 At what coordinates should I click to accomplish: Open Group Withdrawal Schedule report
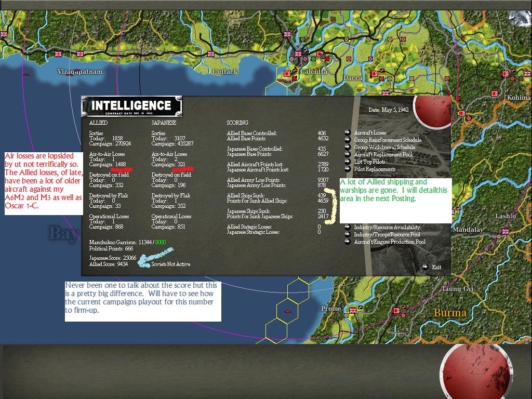(x=384, y=147)
